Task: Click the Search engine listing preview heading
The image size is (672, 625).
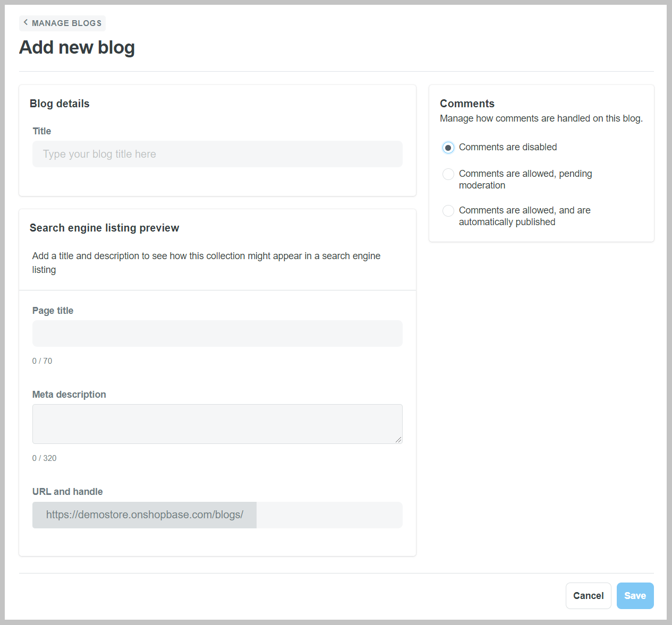Action: click(x=104, y=228)
